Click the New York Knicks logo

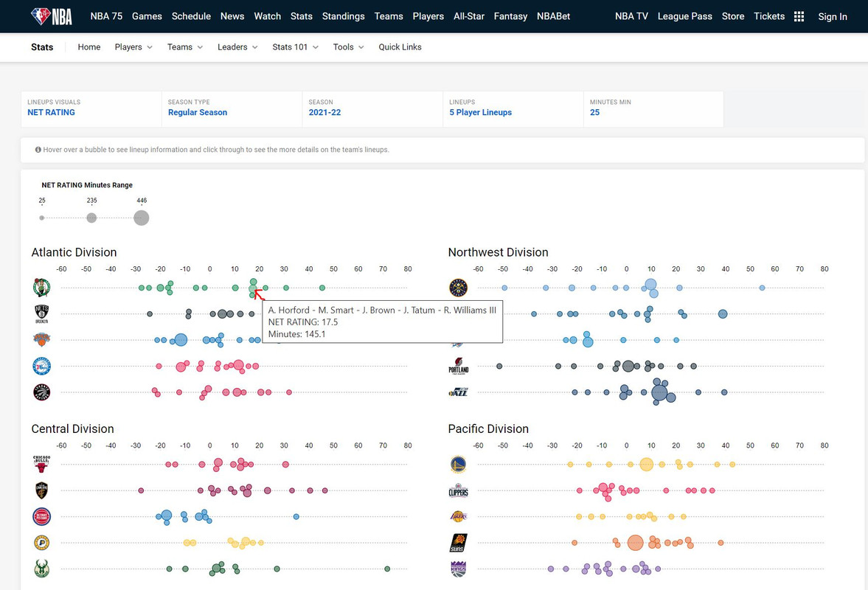coord(41,340)
